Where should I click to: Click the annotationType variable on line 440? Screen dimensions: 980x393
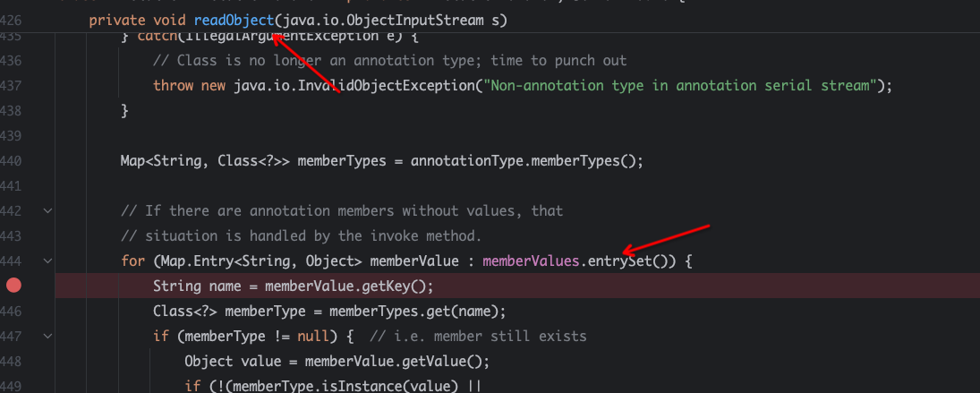(467, 161)
